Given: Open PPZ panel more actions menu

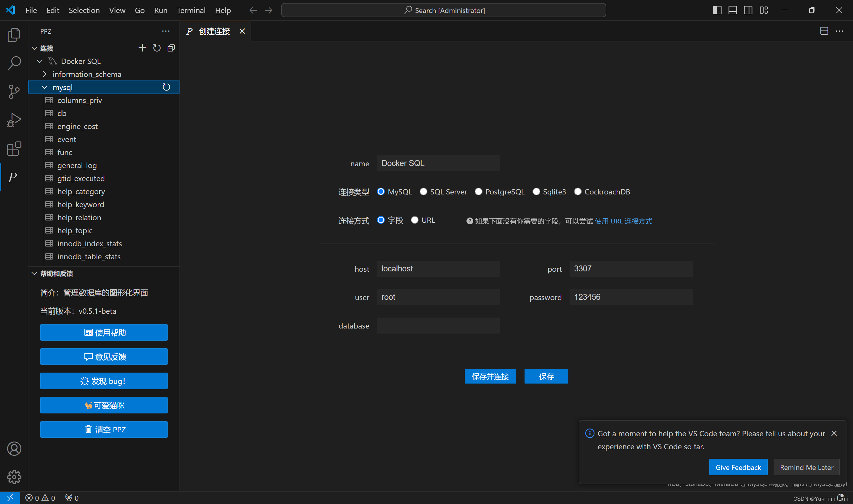Looking at the screenshot, I should click(166, 31).
